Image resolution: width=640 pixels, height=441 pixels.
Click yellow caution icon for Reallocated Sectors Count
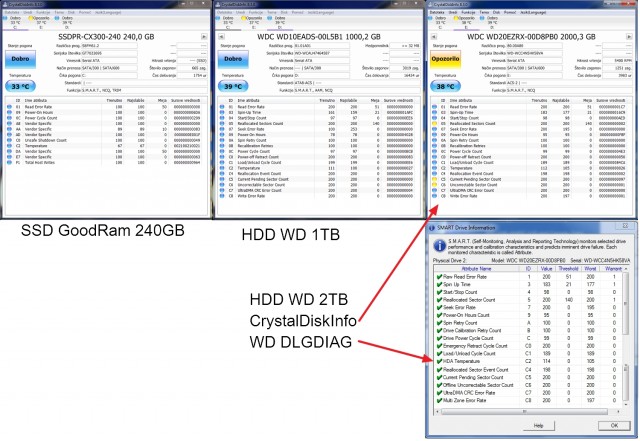434,123
